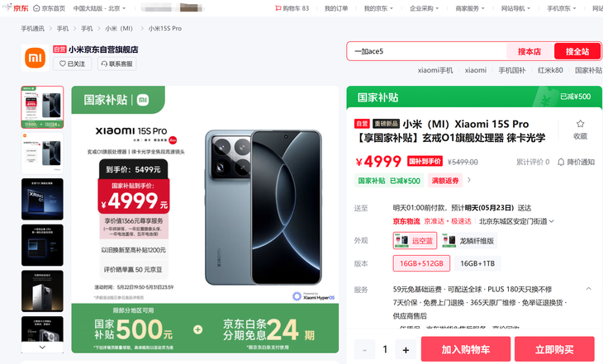Open the delivery address dropdown 北京东城区安定门街道

click(516, 221)
